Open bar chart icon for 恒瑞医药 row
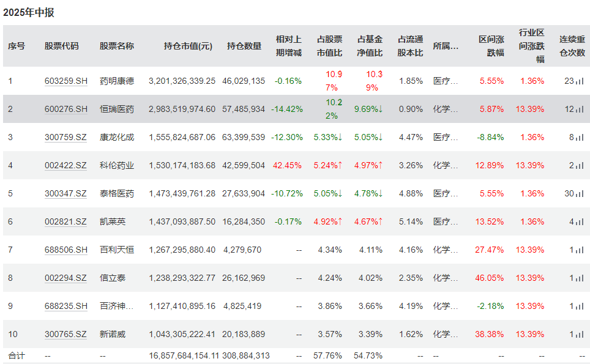This screenshot has width=590, height=364. pos(580,109)
